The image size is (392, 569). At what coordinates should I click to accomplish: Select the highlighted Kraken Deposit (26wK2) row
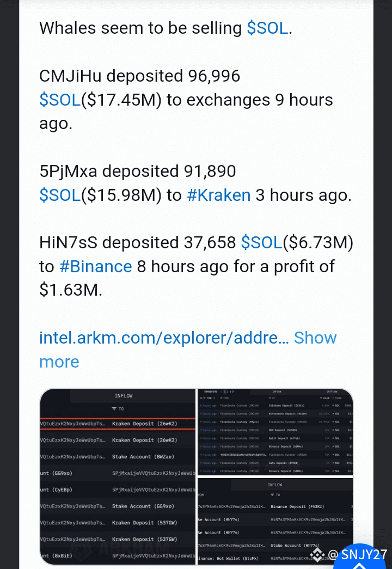click(118, 424)
